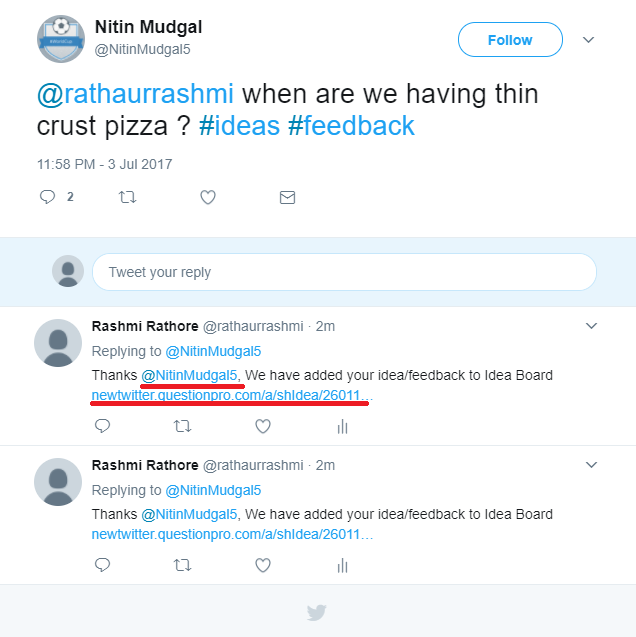Send the main tweet via direct message

point(287,197)
